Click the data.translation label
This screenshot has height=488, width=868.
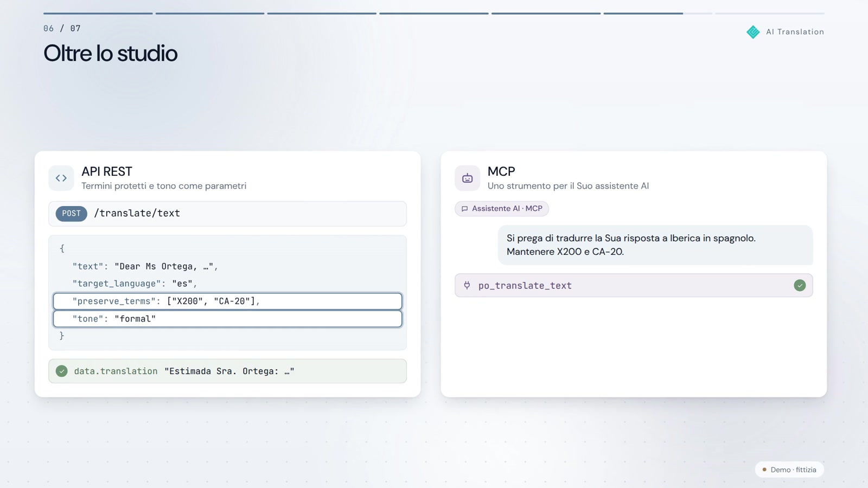(116, 371)
